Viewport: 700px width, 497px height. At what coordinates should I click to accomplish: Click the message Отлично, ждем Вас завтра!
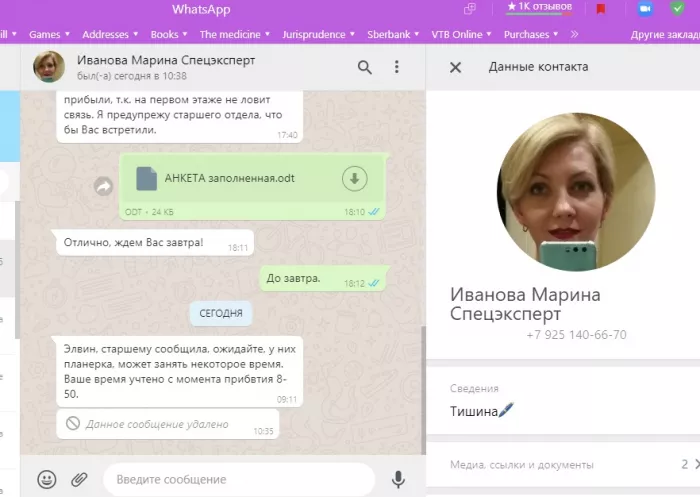point(155,242)
